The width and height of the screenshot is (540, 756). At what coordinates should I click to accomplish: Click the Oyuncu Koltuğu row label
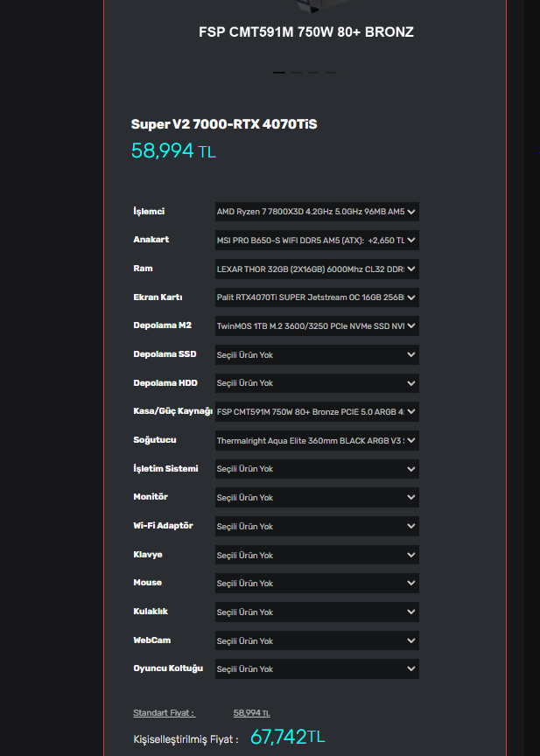coord(168,668)
